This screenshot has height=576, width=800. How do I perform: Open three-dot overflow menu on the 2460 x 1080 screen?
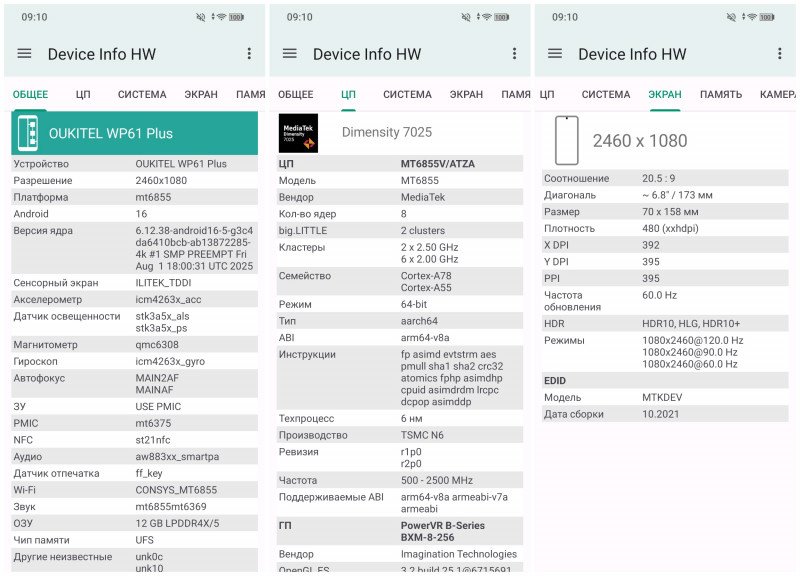pos(779,54)
